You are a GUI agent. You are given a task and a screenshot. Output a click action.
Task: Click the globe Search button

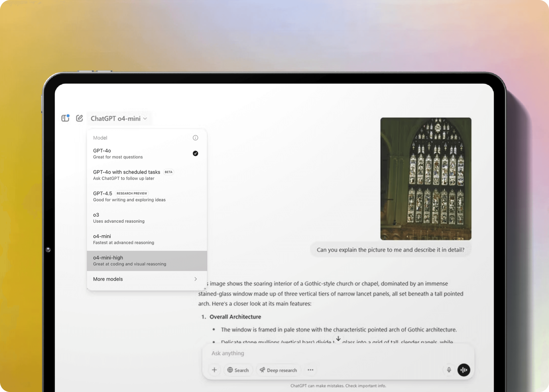point(238,370)
